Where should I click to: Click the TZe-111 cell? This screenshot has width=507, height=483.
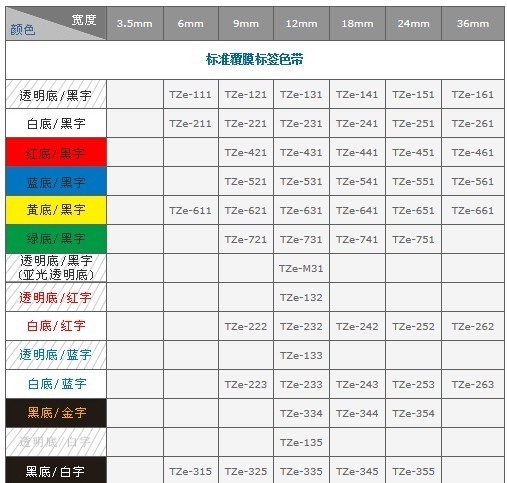pyautogui.click(x=191, y=94)
